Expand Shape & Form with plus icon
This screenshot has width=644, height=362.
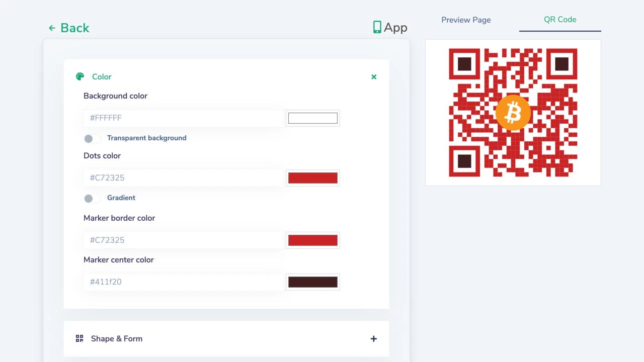pos(374,339)
